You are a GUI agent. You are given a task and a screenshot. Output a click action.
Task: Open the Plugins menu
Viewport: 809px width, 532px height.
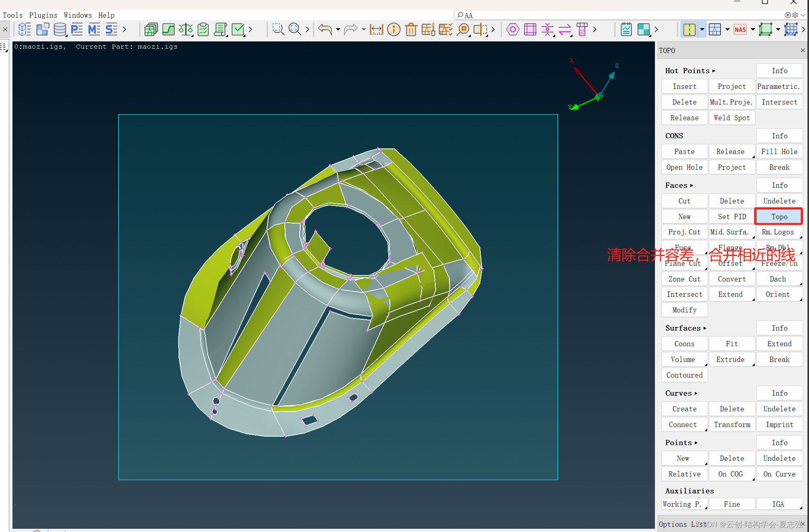[x=43, y=15]
